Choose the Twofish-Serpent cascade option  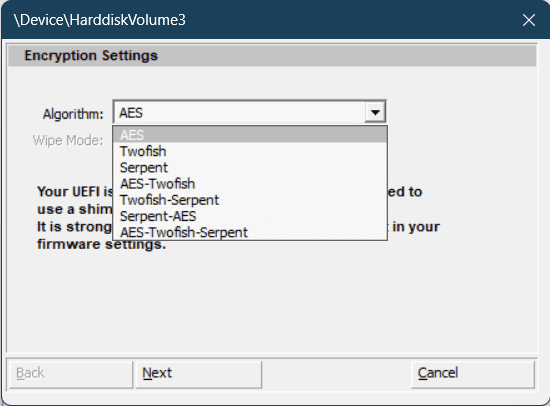[250, 200]
